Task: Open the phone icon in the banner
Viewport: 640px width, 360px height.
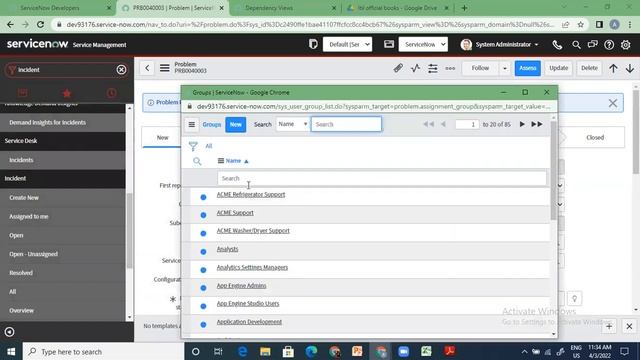Action: tap(557, 44)
